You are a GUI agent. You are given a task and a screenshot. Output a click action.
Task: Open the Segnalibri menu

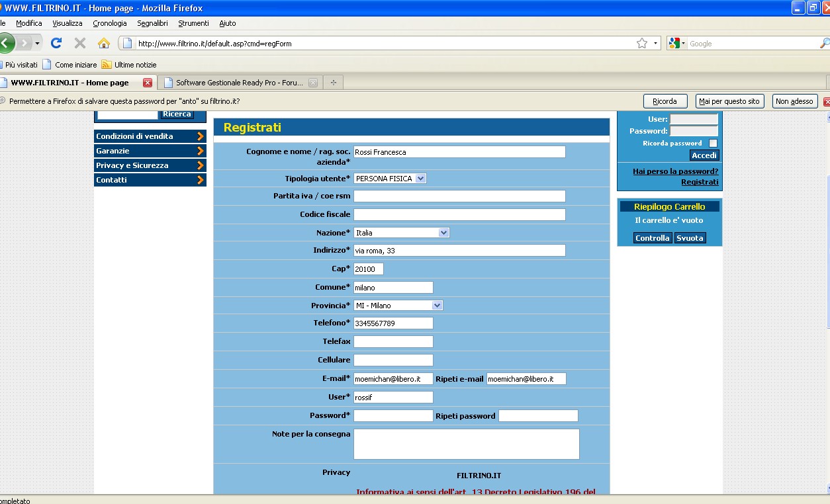152,23
